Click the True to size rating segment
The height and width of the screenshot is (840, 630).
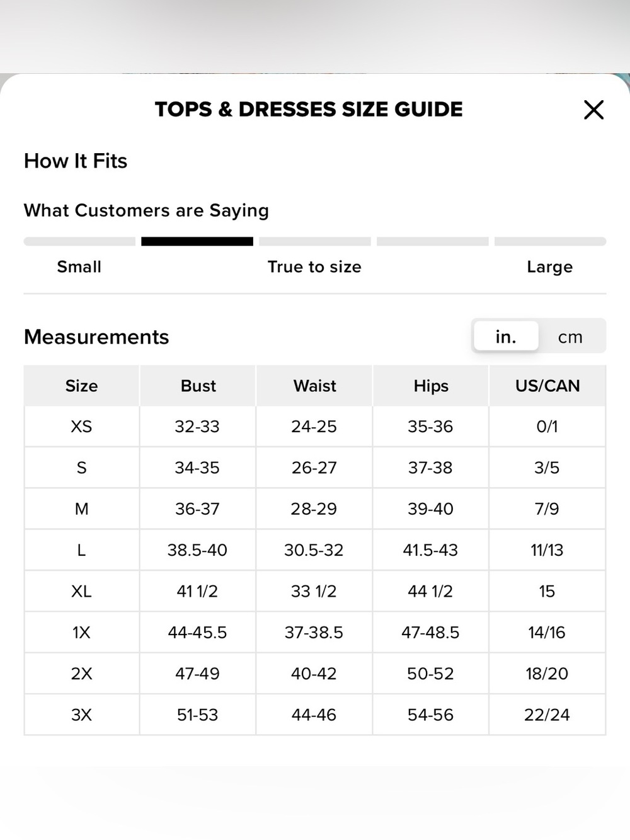coord(315,241)
